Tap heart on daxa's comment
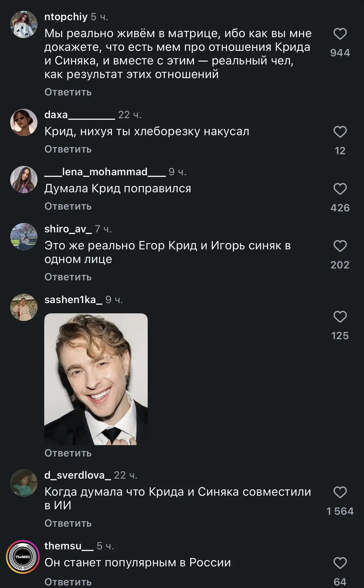Viewport: 364px width, 588px height. coord(340,132)
